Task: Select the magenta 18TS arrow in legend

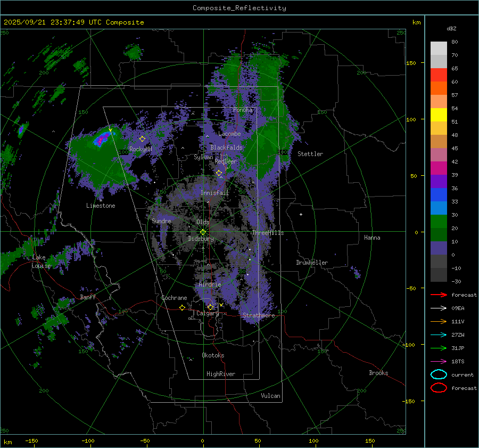Action: coord(439,361)
